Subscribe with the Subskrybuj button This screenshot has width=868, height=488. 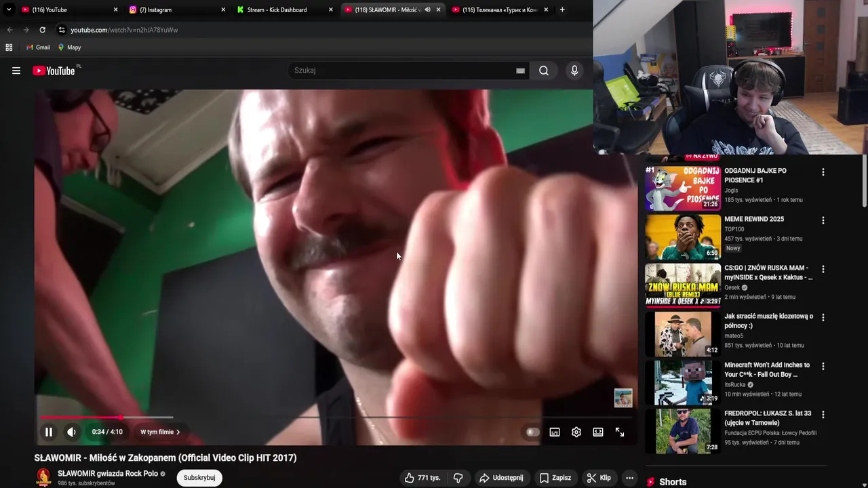(199, 478)
